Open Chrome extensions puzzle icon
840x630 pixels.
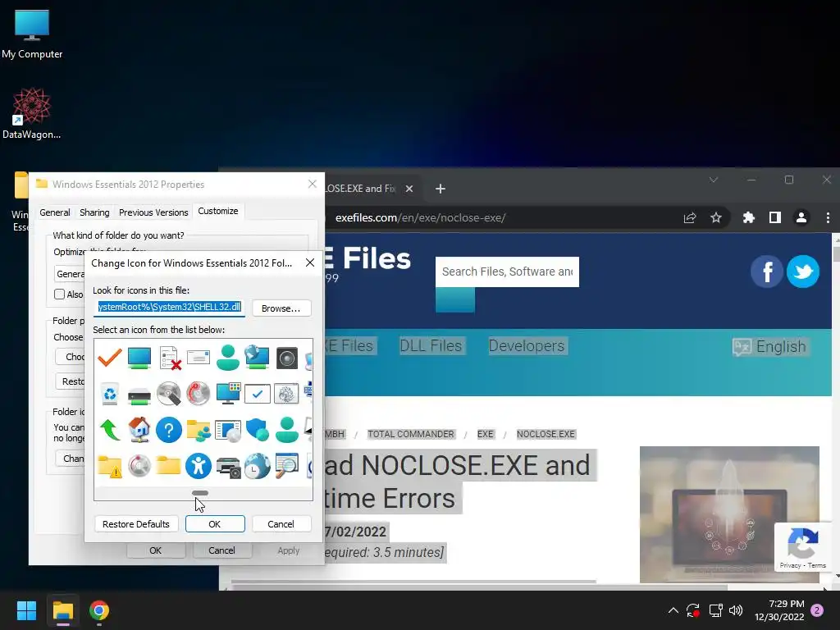pos(748,217)
